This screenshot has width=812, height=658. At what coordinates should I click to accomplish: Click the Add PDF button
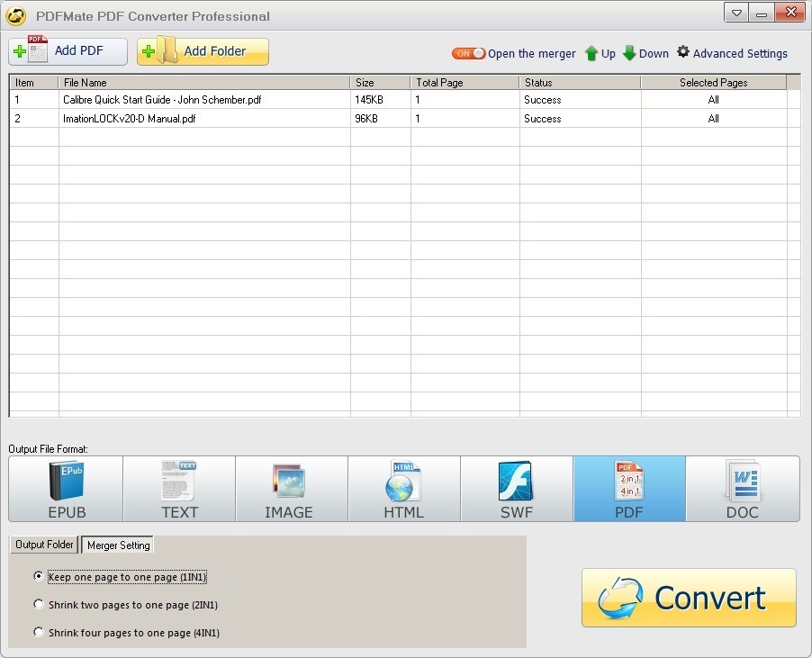[68, 51]
